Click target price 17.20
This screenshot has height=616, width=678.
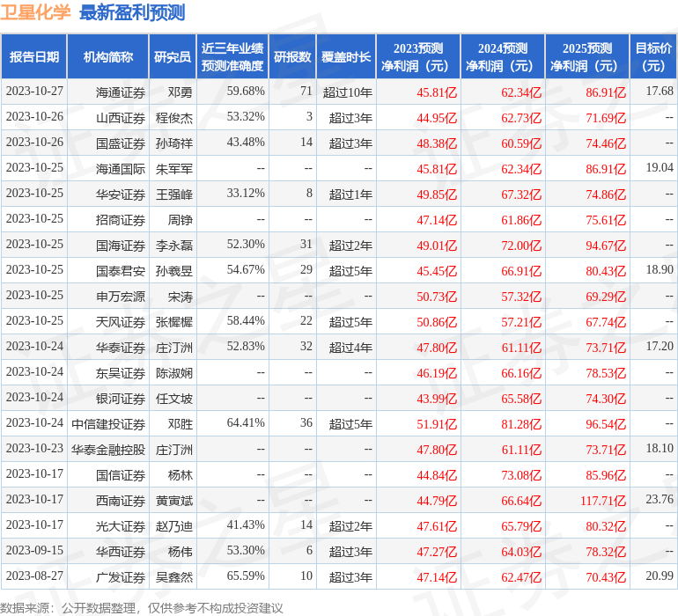pyautogui.click(x=660, y=346)
